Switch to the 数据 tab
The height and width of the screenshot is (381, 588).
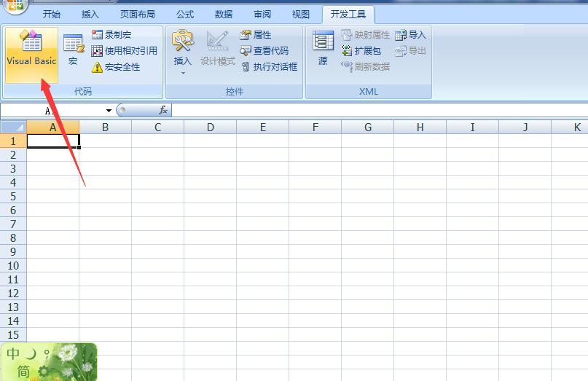pyautogui.click(x=224, y=15)
